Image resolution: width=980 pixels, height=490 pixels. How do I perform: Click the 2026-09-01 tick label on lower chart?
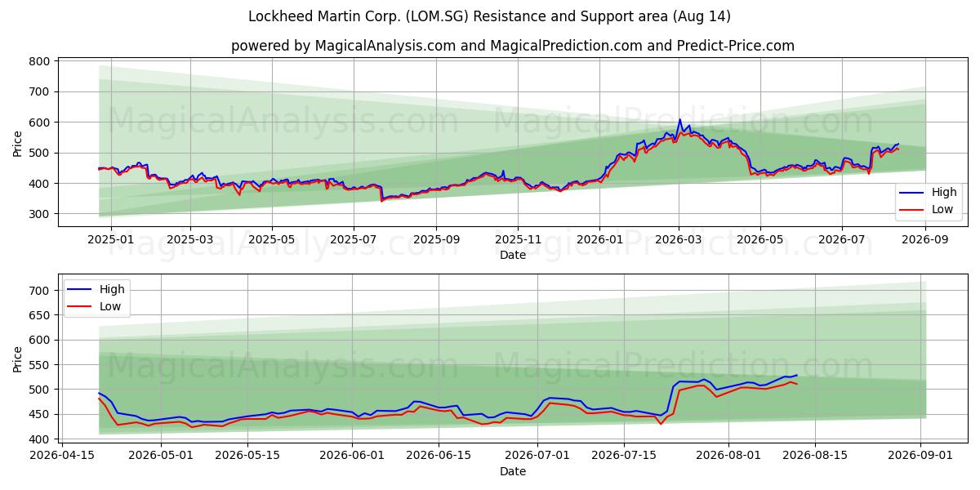tap(920, 455)
